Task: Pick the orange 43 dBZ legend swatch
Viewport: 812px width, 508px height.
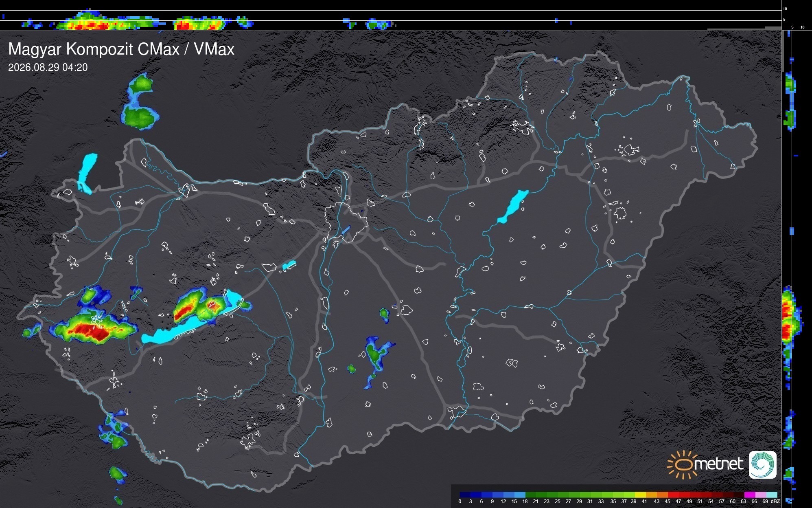Action: coord(662,495)
